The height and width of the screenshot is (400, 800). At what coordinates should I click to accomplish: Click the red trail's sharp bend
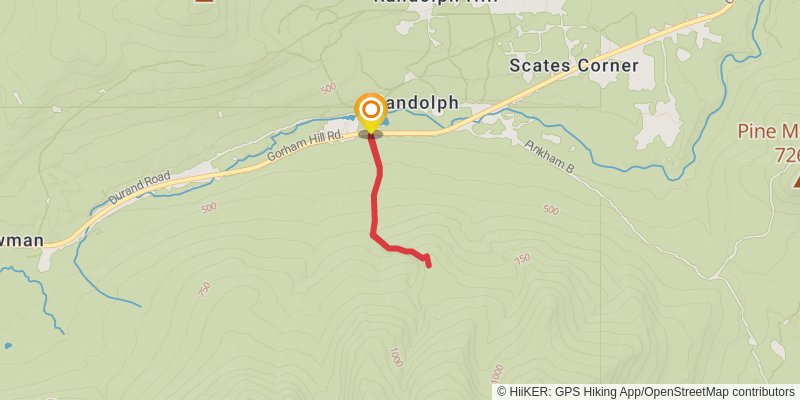coord(373,235)
